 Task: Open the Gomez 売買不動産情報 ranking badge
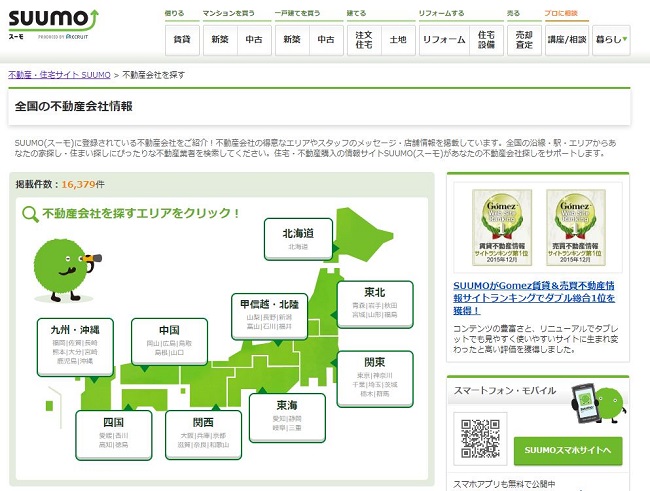575,227
